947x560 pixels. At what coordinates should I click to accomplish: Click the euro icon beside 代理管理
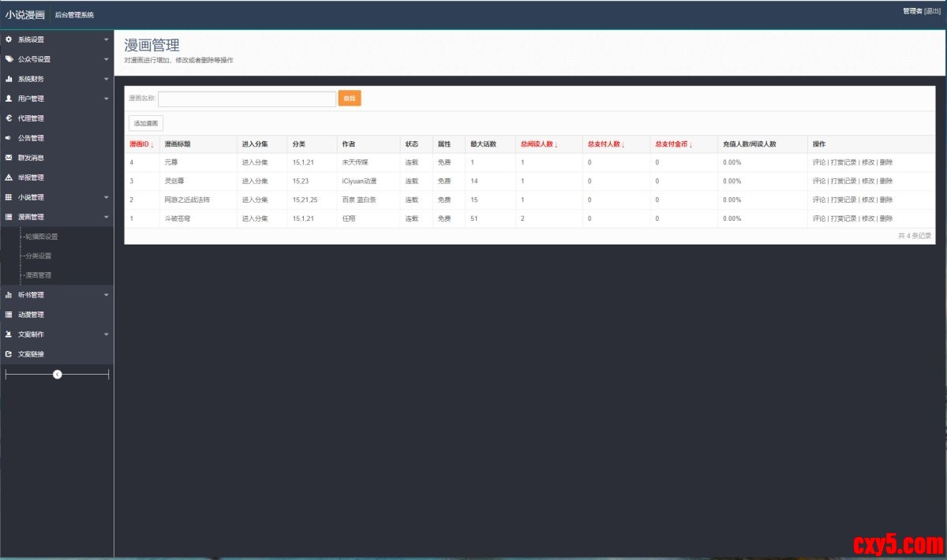9,118
